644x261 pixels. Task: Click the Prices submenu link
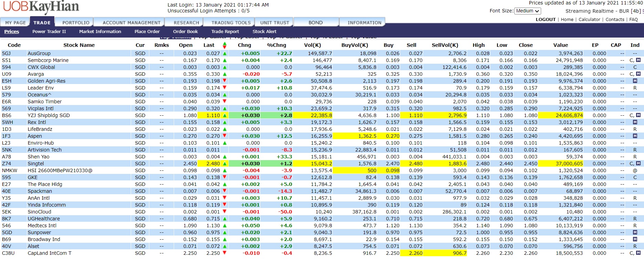coord(12,31)
